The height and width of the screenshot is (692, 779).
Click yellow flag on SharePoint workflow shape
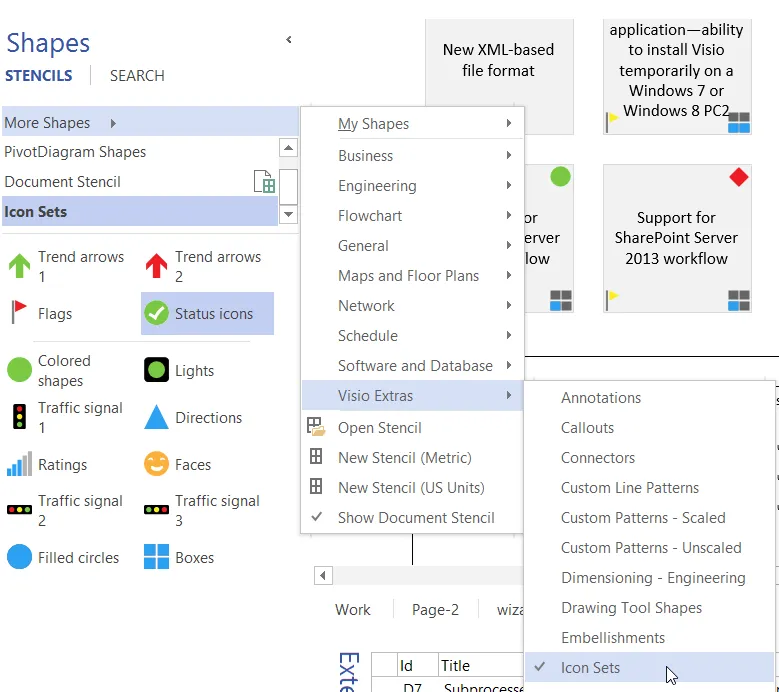coord(612,300)
